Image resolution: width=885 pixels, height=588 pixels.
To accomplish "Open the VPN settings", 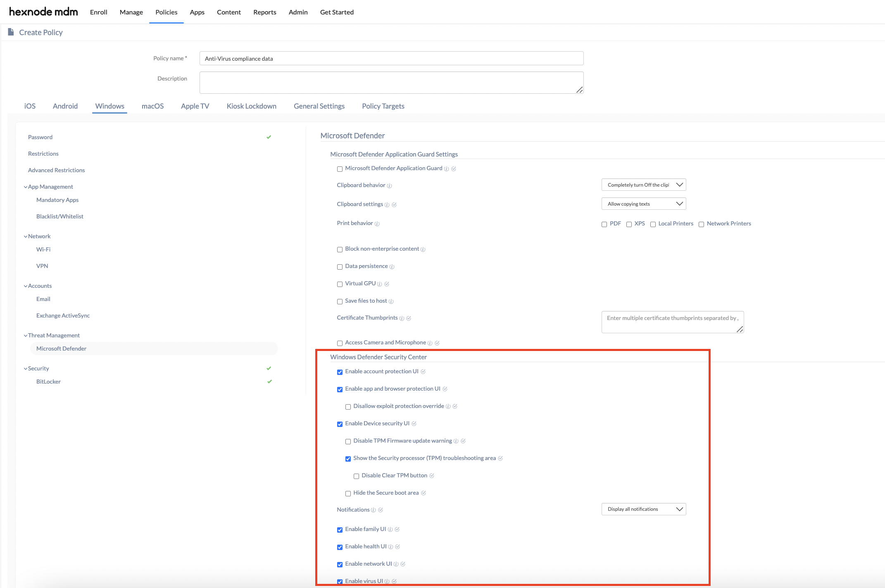I will pyautogui.click(x=42, y=266).
